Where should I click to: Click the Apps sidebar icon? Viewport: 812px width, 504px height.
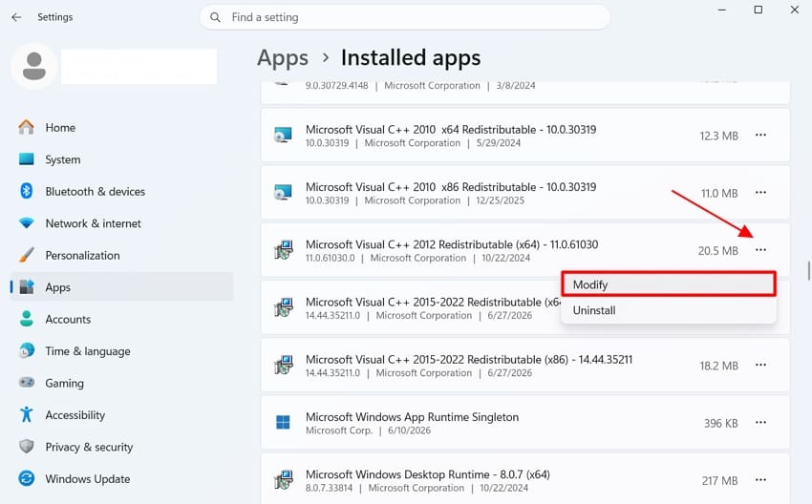27,286
